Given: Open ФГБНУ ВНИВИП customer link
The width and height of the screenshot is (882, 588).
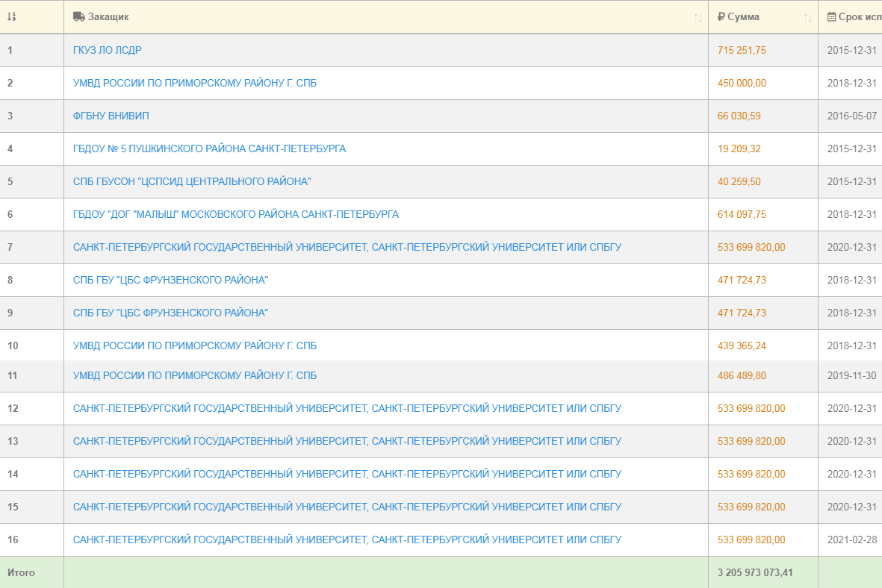Looking at the screenshot, I should click(x=111, y=116).
